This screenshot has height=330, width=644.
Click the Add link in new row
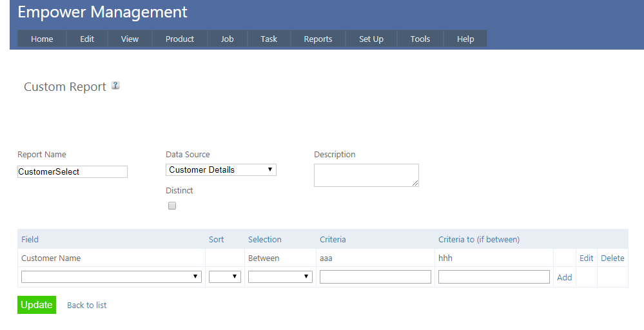click(564, 278)
